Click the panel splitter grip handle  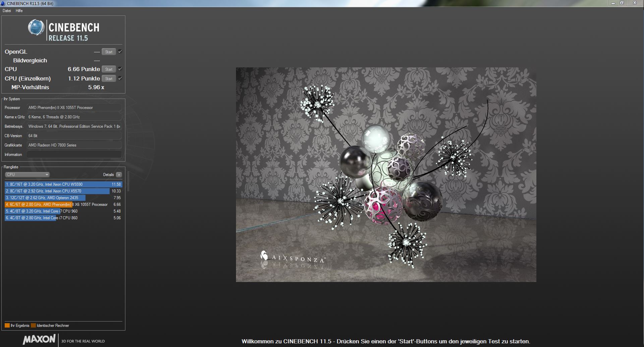(x=128, y=181)
